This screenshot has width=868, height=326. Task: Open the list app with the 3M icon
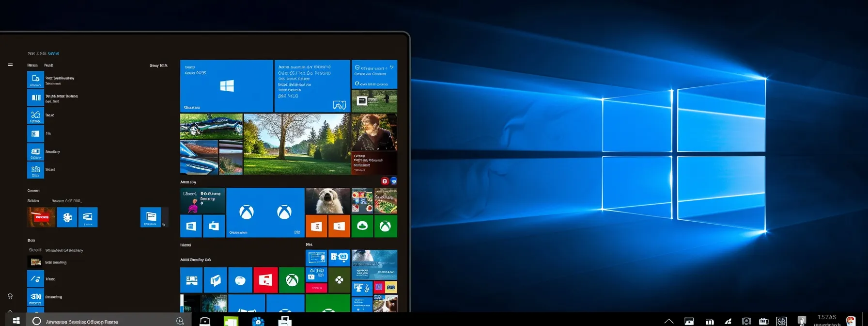35,296
